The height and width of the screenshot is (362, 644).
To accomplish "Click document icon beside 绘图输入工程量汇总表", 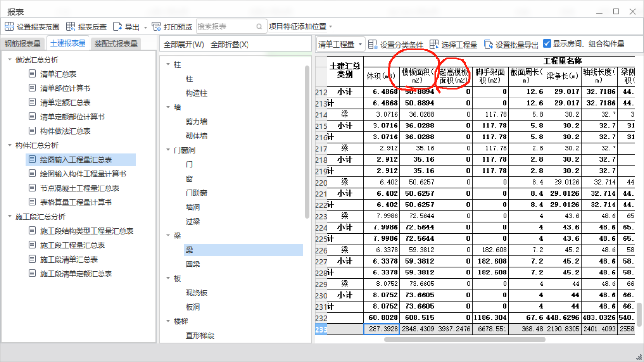I will pyautogui.click(x=32, y=159).
